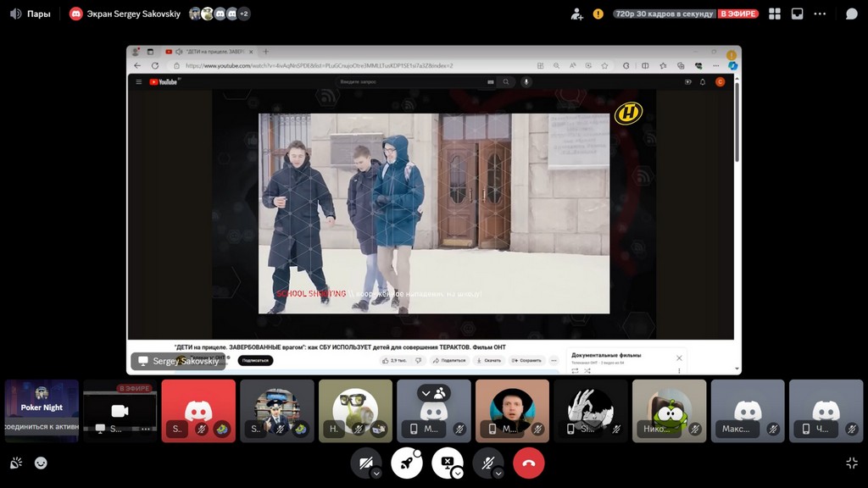Expand camera options dropdown arrow

coord(376,473)
